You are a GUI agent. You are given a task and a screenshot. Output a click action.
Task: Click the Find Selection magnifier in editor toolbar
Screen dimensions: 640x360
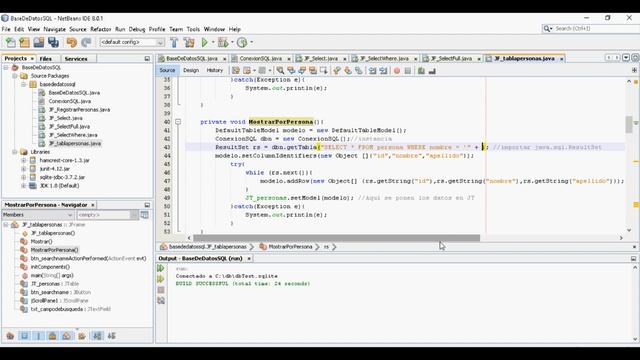pos(280,71)
